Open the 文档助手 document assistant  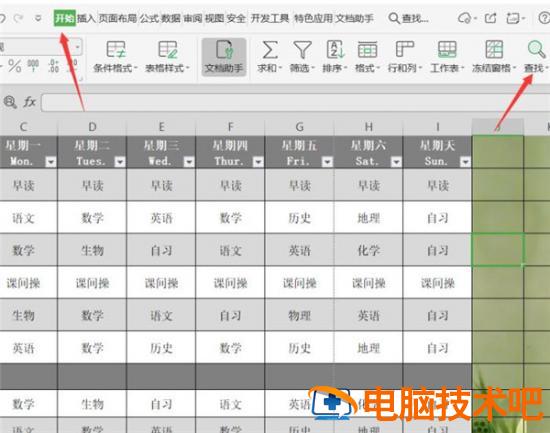click(x=224, y=57)
